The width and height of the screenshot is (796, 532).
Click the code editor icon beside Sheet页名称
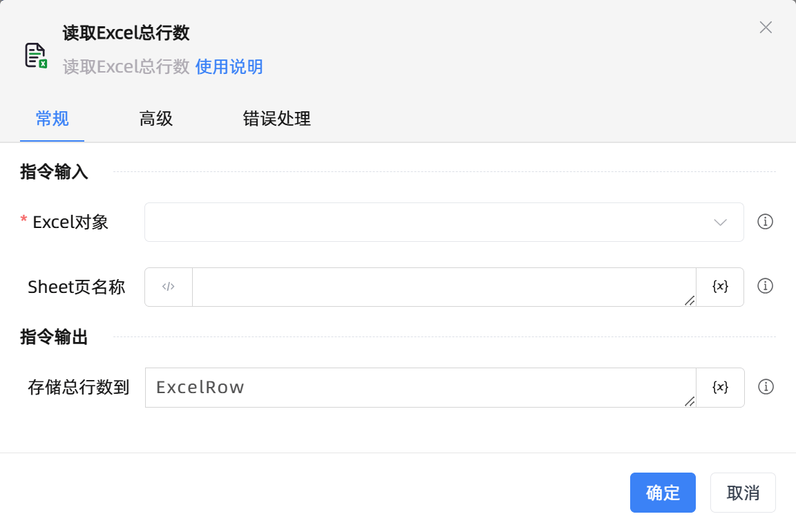(168, 286)
